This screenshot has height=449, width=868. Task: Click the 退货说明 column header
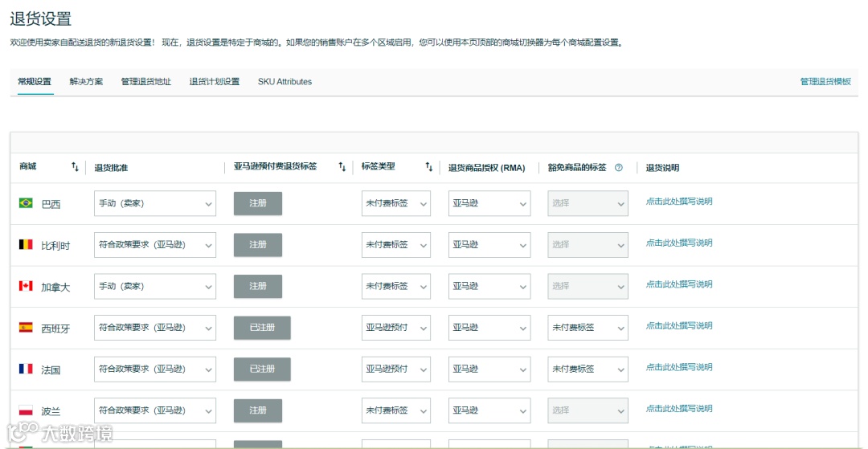click(662, 168)
